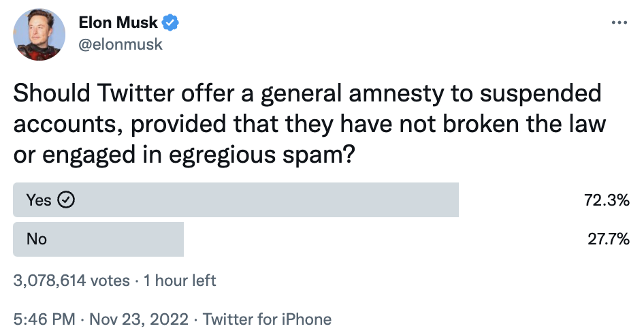This screenshot has height=335, width=644.
Task: Open the Nov 23, 2022 date link
Action: pos(139,319)
